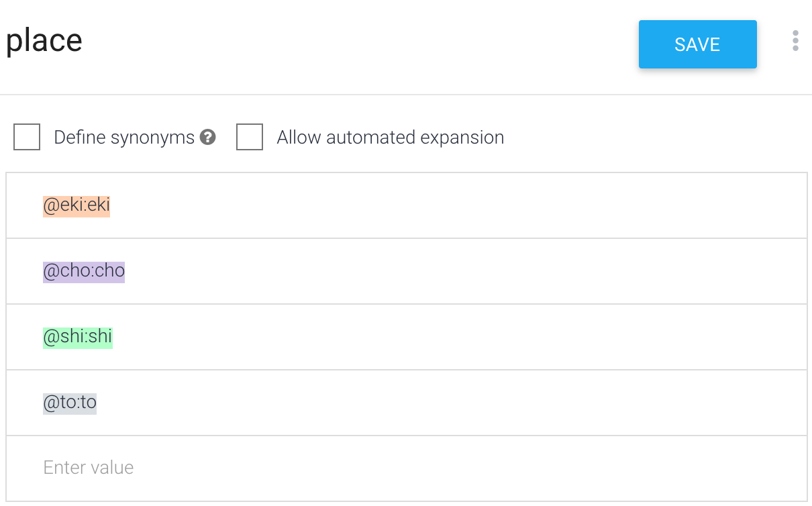This screenshot has height=506, width=812.
Task: Focus the entry row containing @to:to
Action: (407, 403)
